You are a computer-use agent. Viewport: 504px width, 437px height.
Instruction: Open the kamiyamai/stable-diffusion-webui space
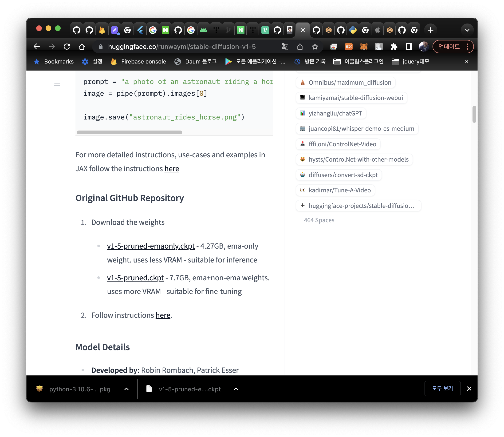pyautogui.click(x=355, y=98)
